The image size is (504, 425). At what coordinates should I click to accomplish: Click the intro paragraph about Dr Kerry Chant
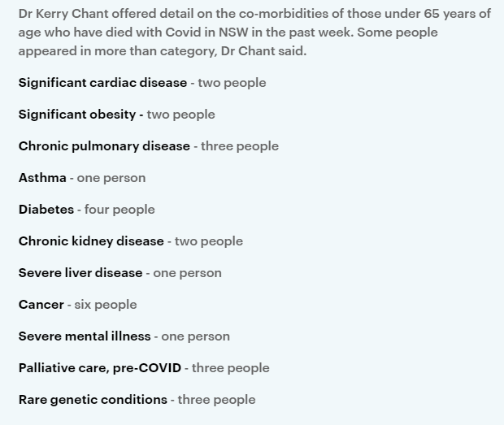(x=252, y=33)
